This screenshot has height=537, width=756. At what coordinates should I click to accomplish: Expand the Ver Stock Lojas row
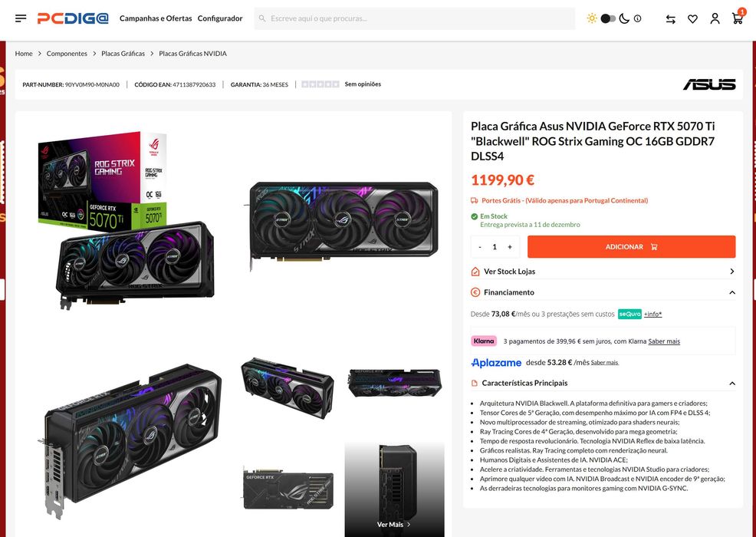click(x=603, y=272)
